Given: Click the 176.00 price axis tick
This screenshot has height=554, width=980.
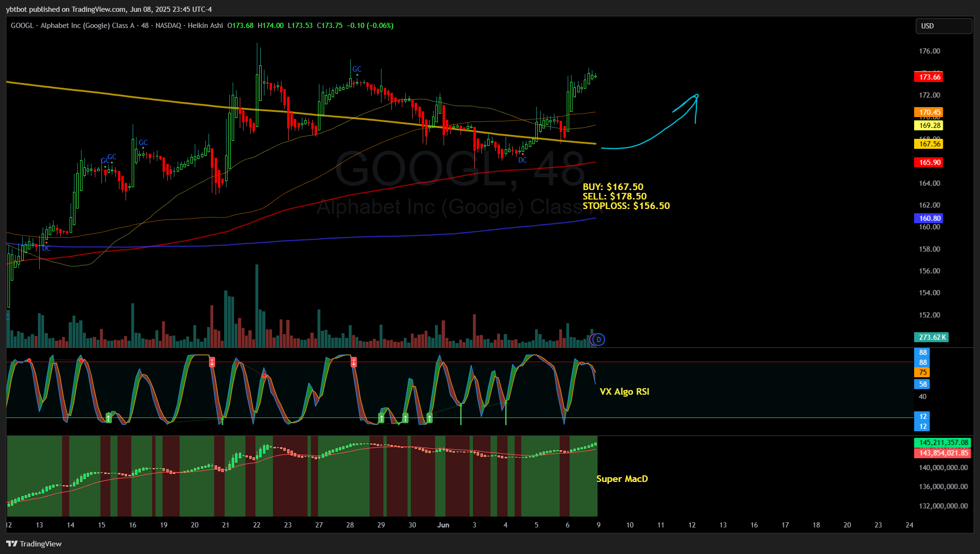Looking at the screenshot, I should click(x=929, y=51).
